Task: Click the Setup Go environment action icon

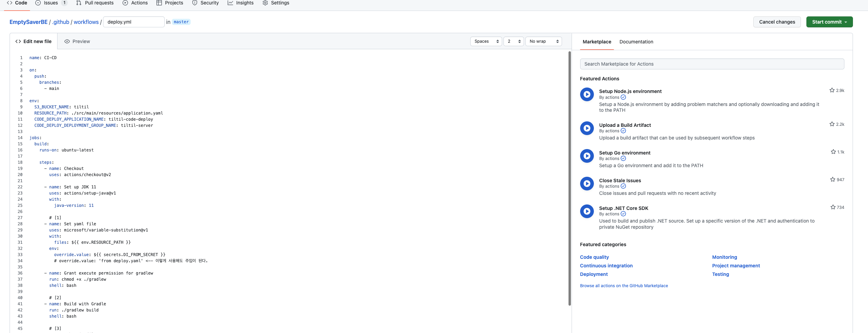Action: pos(587,156)
